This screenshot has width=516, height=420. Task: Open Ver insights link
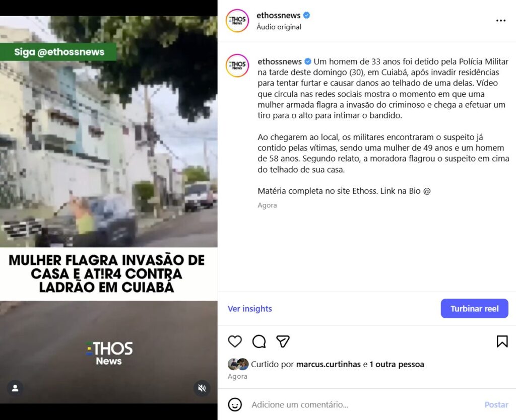coord(250,309)
